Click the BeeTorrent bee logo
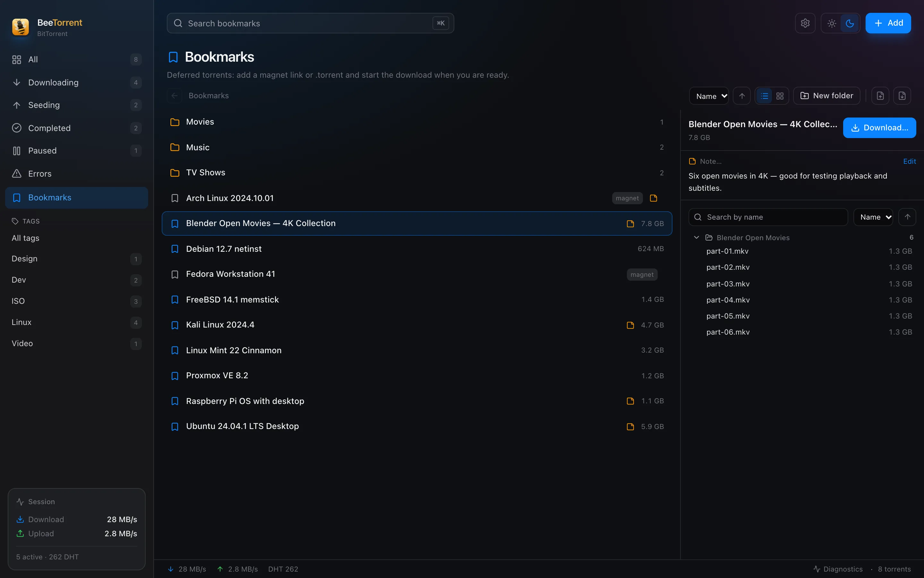Image resolution: width=924 pixels, height=578 pixels. point(21,27)
